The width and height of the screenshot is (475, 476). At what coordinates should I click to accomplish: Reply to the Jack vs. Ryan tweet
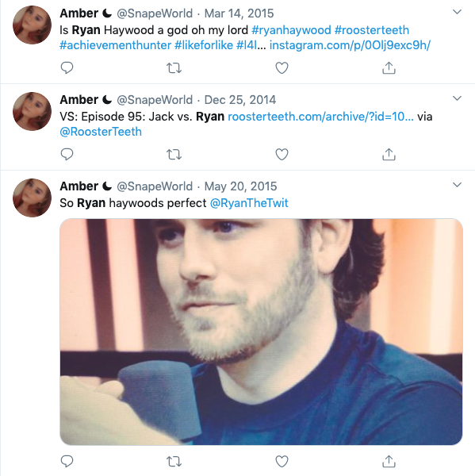[67, 154]
